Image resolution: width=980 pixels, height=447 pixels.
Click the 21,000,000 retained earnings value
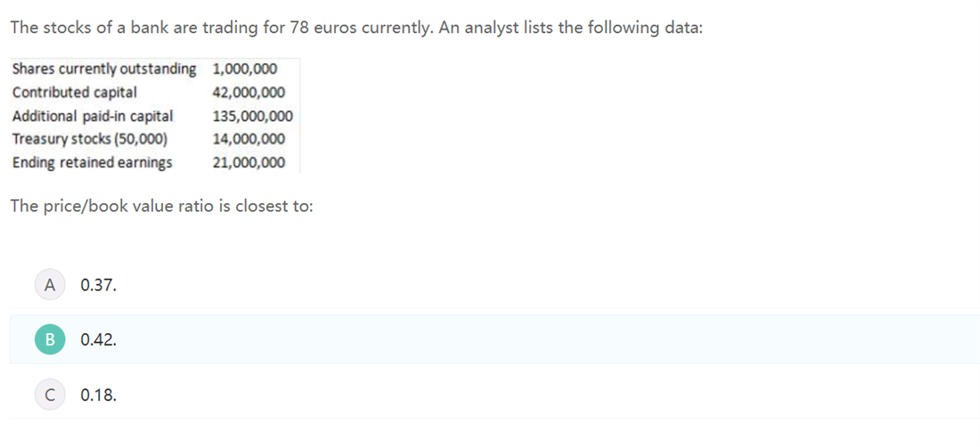(x=249, y=163)
